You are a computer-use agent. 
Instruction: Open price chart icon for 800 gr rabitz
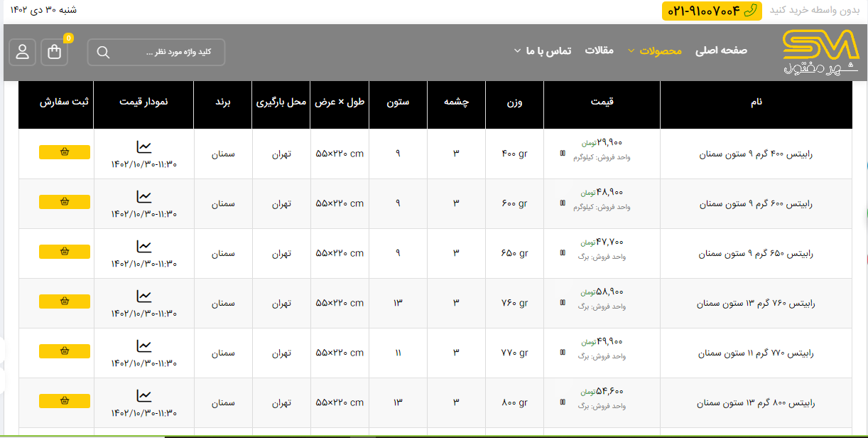point(144,396)
